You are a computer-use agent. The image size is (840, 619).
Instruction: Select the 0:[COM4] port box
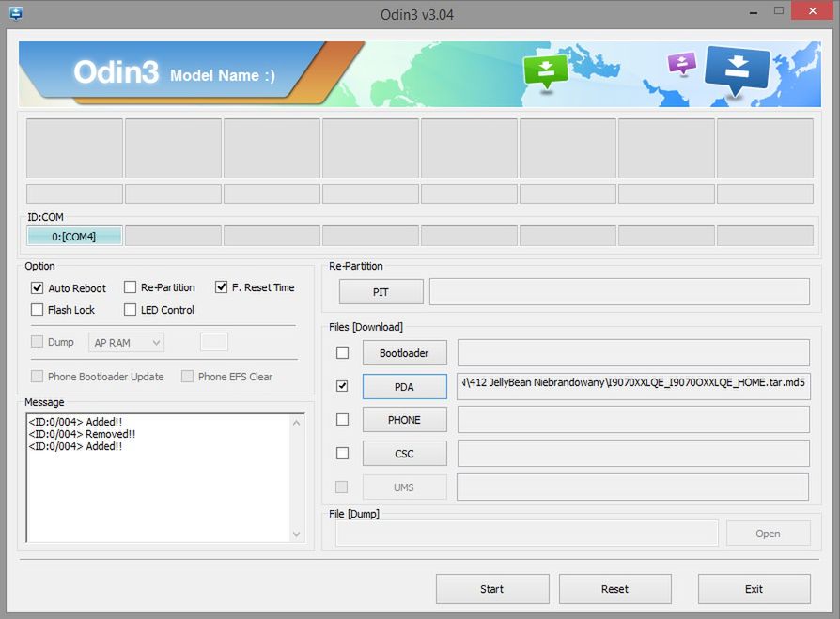74,236
